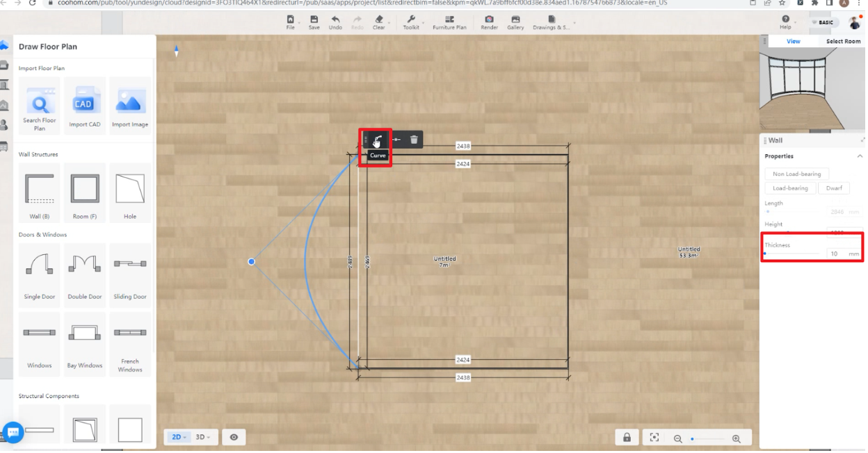Click the fit-to-screen icon

pyautogui.click(x=654, y=438)
